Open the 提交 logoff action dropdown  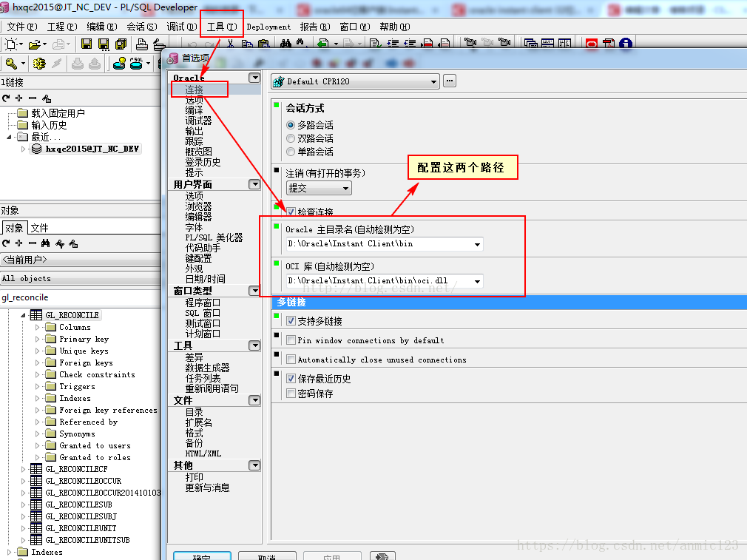coord(346,188)
